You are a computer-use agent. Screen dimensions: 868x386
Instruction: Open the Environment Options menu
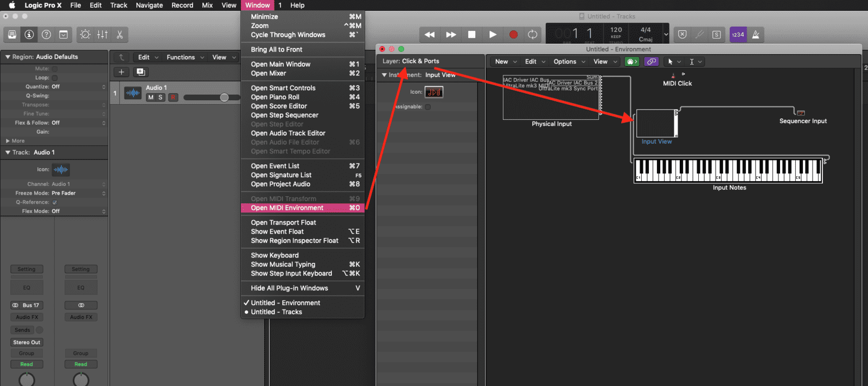tap(569, 62)
